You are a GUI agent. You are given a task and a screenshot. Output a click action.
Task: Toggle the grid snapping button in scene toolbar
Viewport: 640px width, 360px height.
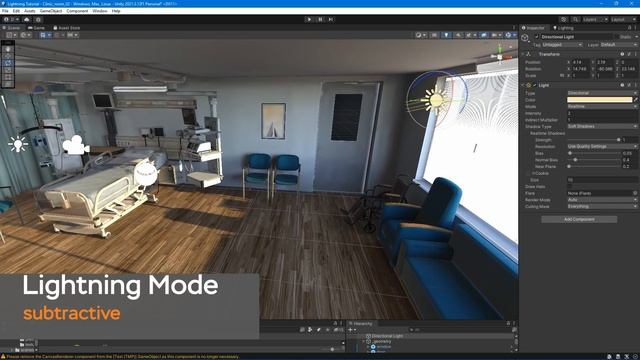(x=42, y=35)
